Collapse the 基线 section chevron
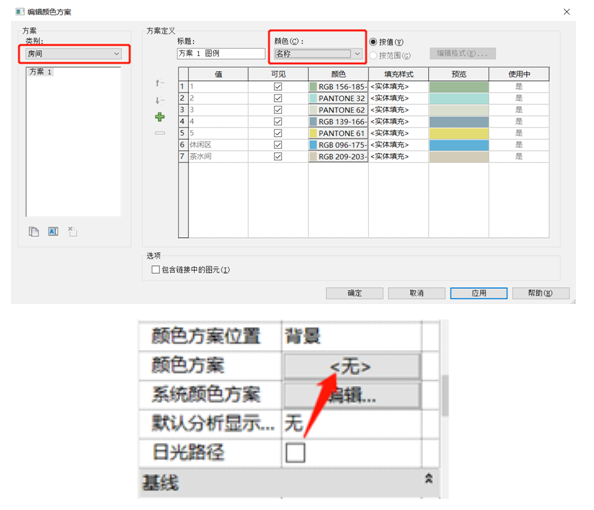The width and height of the screenshot is (594, 510). click(428, 479)
